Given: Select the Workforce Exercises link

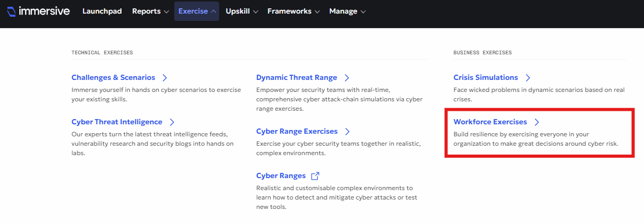Looking at the screenshot, I should [x=490, y=122].
